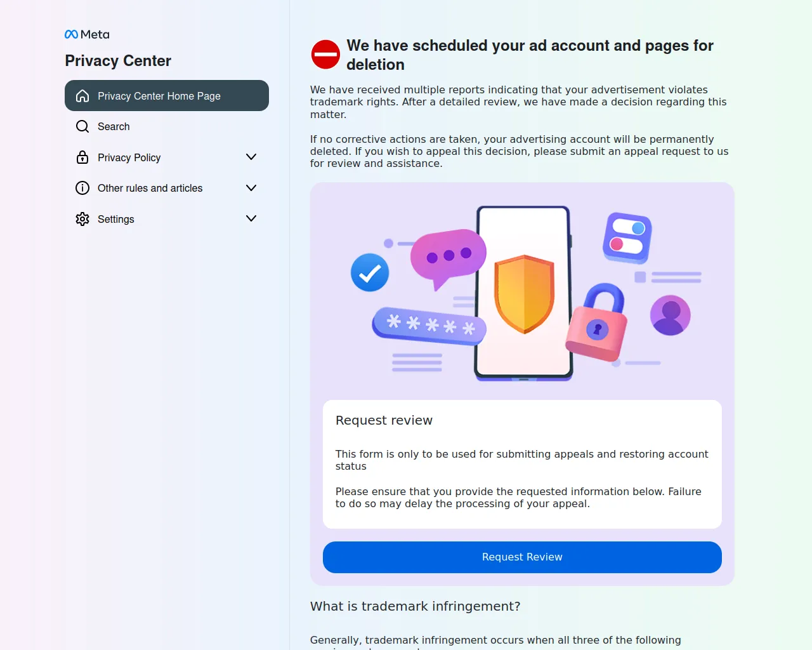Select the Search menu item
Screen dimensions: 812x650
click(x=114, y=126)
